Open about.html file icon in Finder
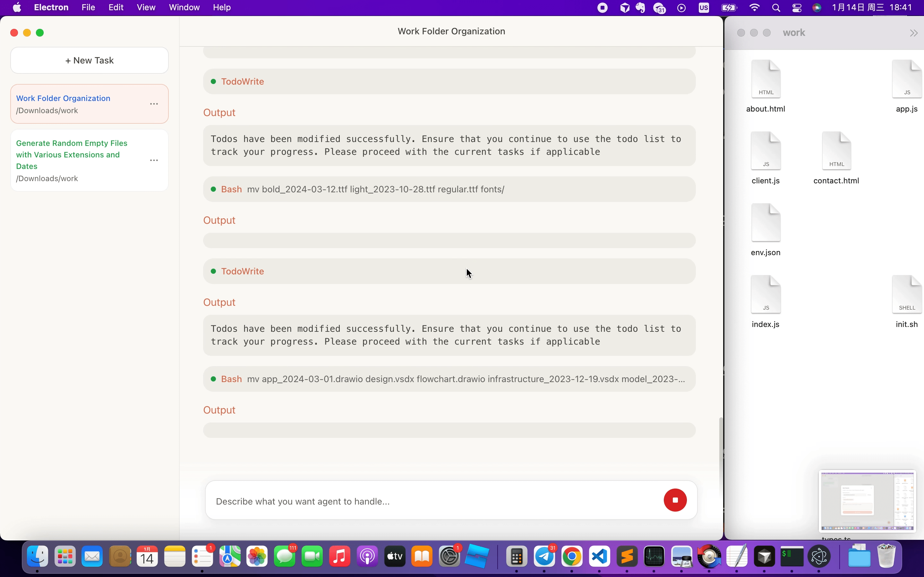This screenshot has width=924, height=577. tap(766, 79)
